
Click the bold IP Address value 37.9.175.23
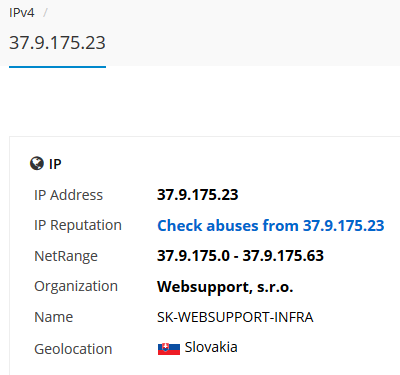pyautogui.click(x=198, y=195)
